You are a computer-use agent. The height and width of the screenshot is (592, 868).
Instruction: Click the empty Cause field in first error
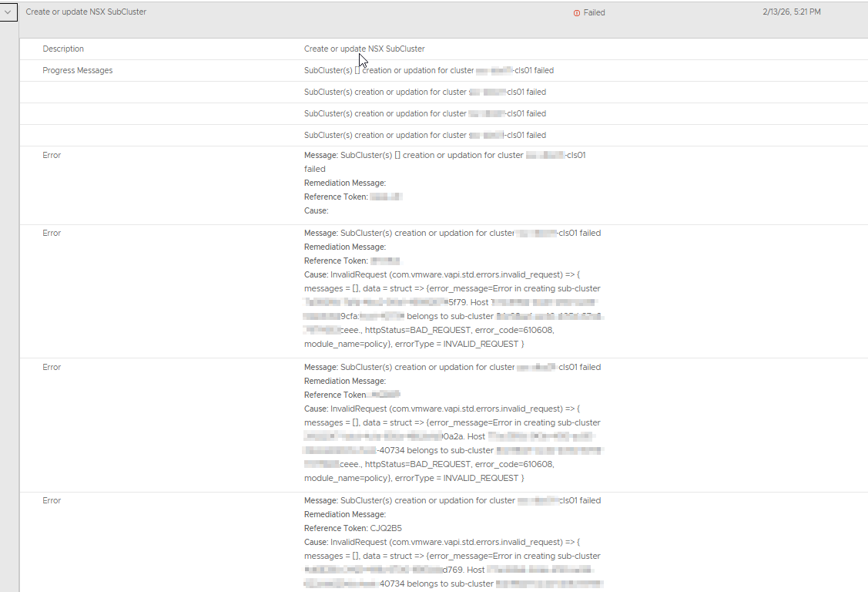[x=317, y=211]
